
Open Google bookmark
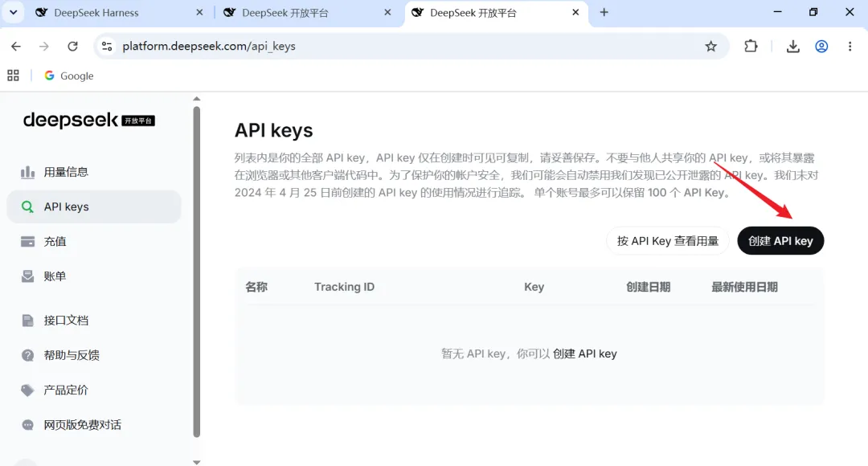pyautogui.click(x=69, y=76)
